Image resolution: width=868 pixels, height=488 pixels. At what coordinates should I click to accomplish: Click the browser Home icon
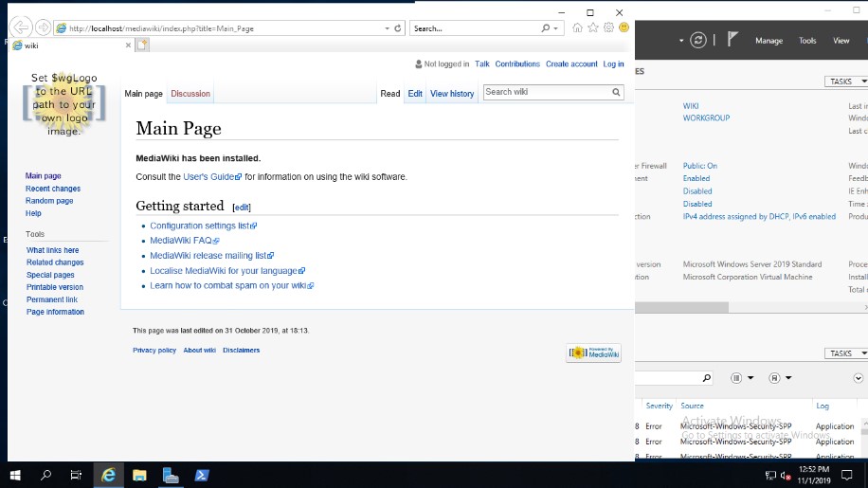pyautogui.click(x=577, y=27)
